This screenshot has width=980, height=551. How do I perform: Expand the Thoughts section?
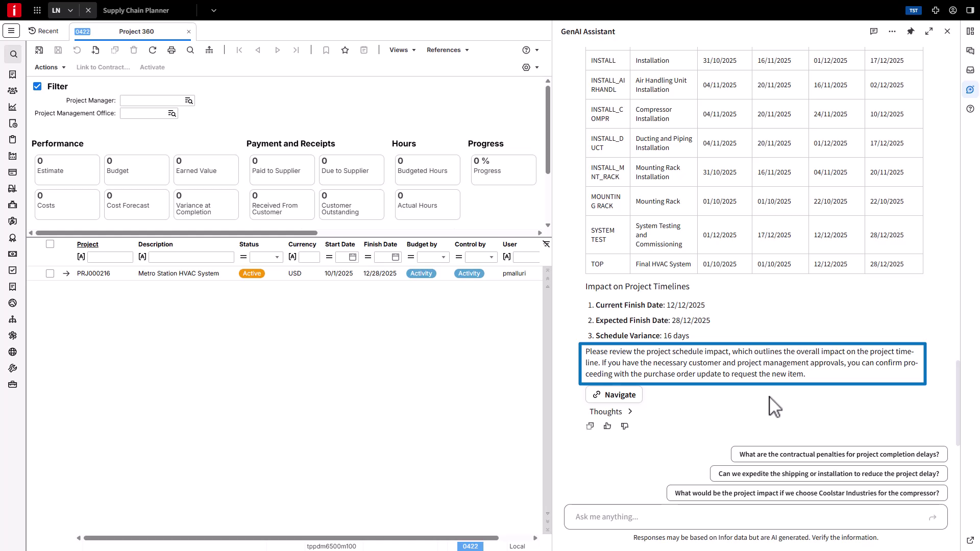tap(611, 411)
